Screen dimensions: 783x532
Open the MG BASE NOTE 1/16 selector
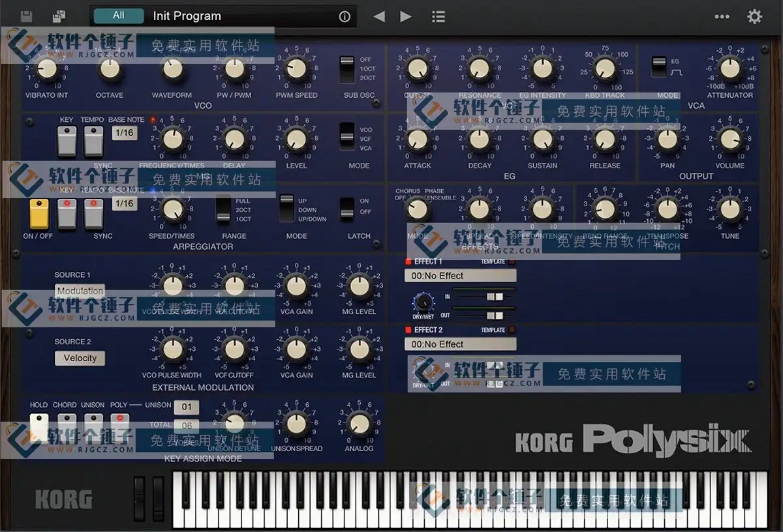[x=124, y=133]
